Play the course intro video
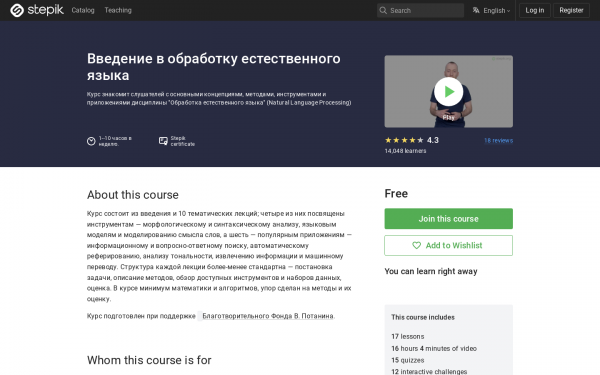Image resolution: width=600 pixels, height=375 pixels. (x=448, y=92)
